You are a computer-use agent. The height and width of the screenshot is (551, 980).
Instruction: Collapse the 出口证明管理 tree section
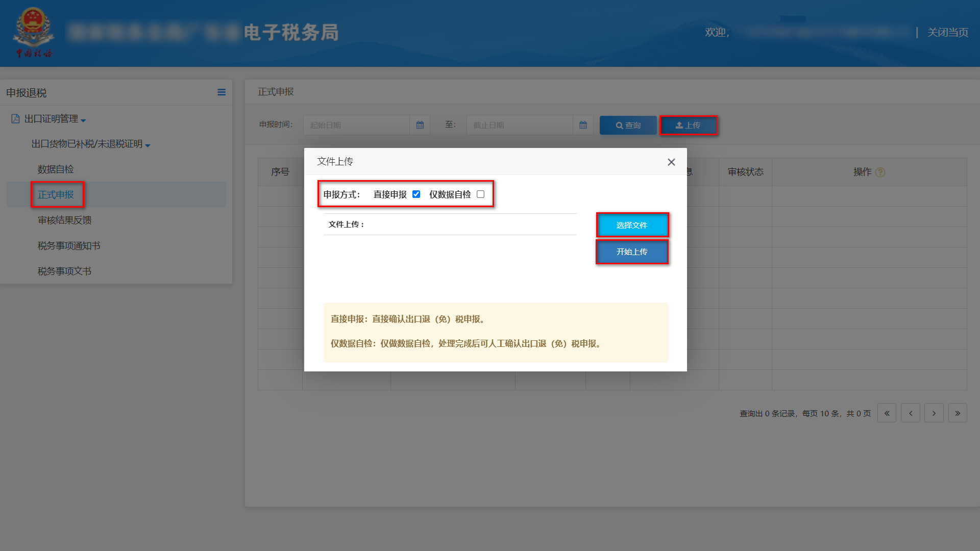point(84,119)
